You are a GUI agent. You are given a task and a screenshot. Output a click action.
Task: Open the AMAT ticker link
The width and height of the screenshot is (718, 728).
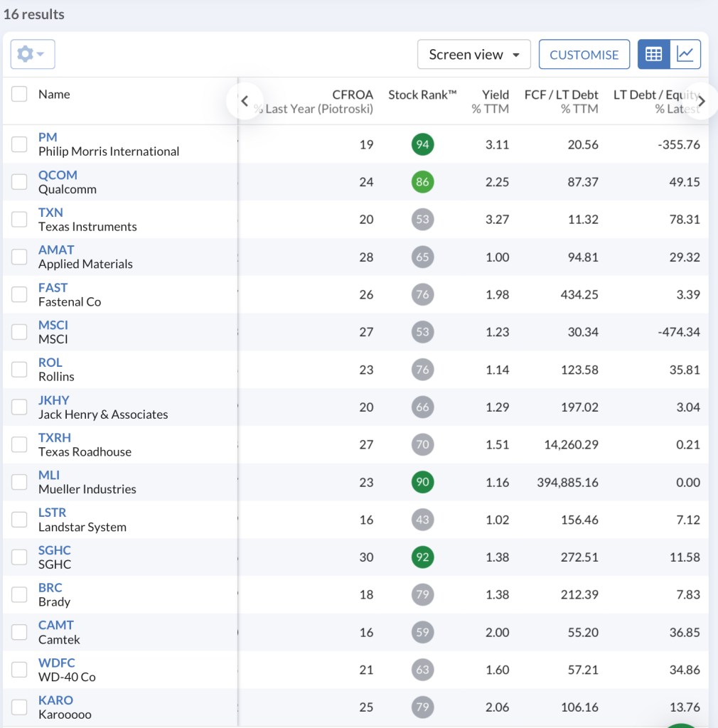tap(56, 250)
